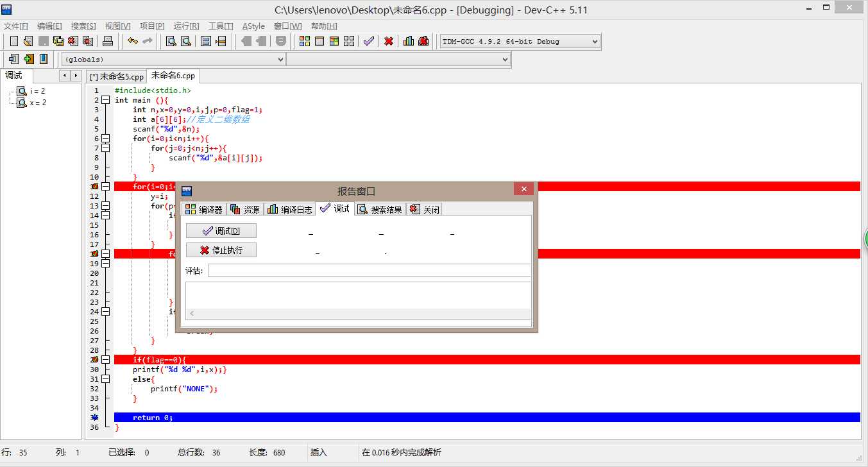The width and height of the screenshot is (868, 467).
Task: Click the New file toolbar icon
Action: 13,41
